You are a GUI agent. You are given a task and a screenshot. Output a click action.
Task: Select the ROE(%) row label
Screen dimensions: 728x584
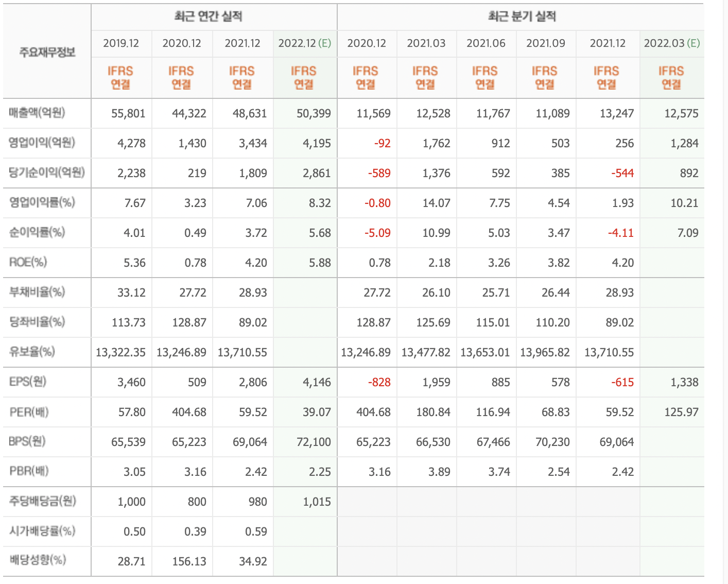click(28, 262)
